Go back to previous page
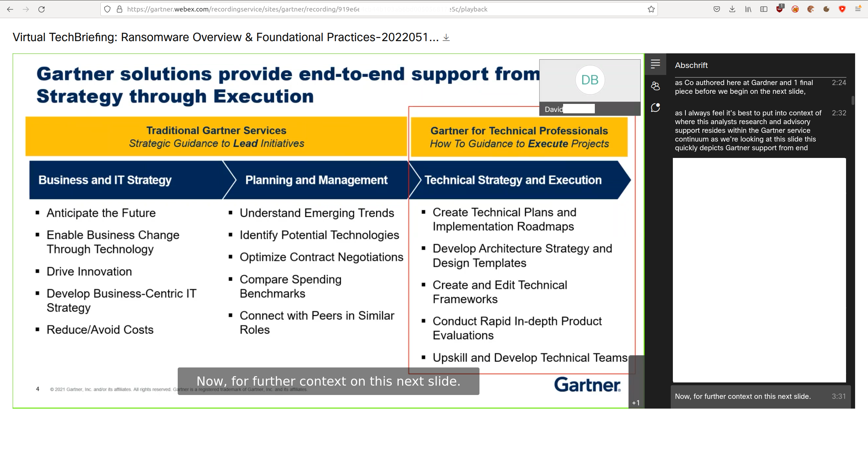 pos(10,9)
